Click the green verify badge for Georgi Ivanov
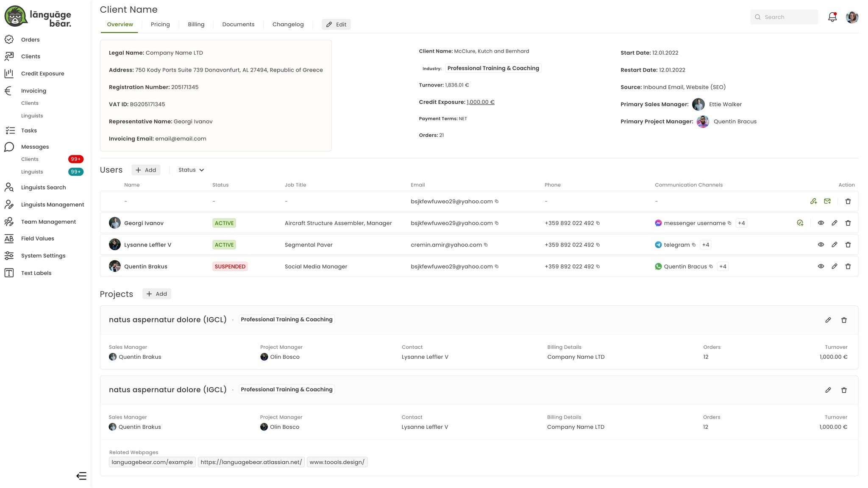This screenshot has width=868, height=488. click(x=800, y=223)
